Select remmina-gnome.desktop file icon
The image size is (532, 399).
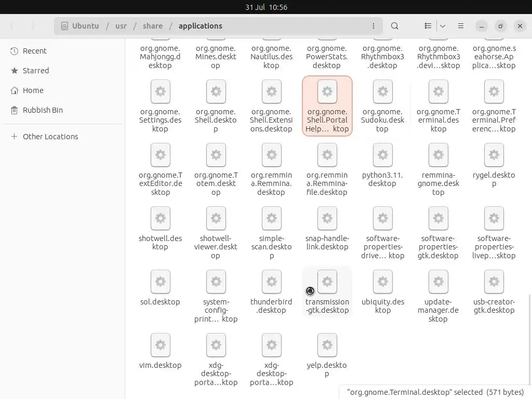click(x=438, y=155)
